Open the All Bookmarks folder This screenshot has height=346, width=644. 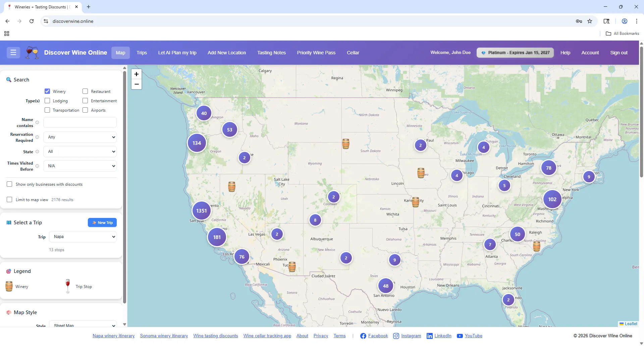pyautogui.click(x=623, y=34)
